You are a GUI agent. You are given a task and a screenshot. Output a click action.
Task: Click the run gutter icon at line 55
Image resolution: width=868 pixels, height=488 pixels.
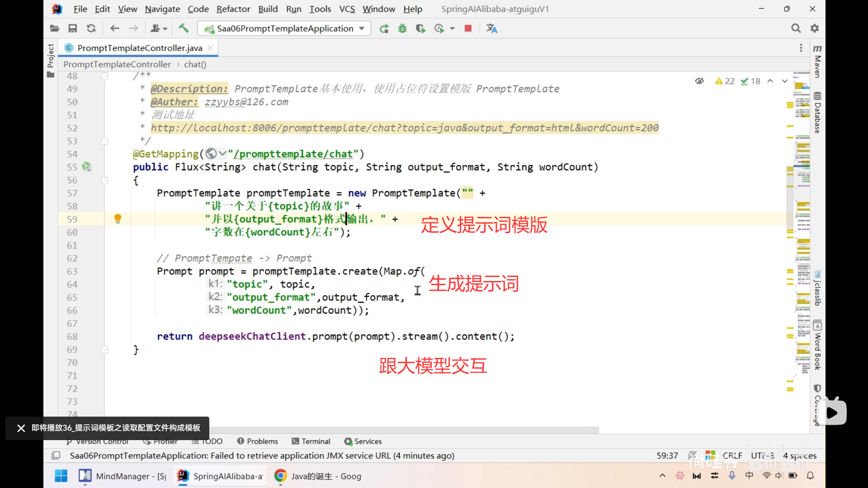pyautogui.click(x=87, y=167)
